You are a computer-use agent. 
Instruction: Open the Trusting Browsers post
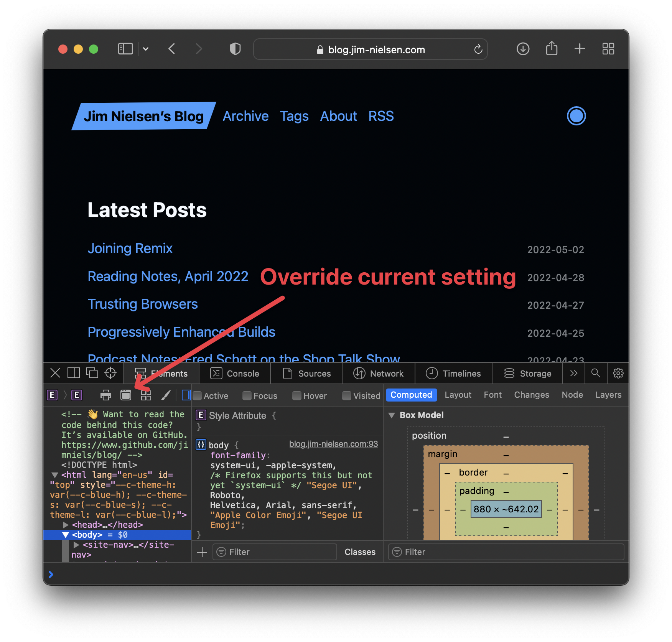click(x=143, y=304)
